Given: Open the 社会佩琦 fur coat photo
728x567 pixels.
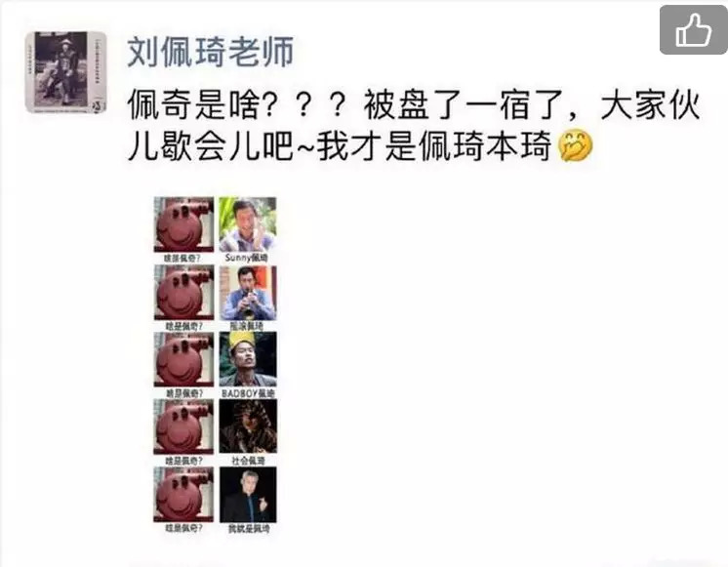Looking at the screenshot, I should pos(248,426).
